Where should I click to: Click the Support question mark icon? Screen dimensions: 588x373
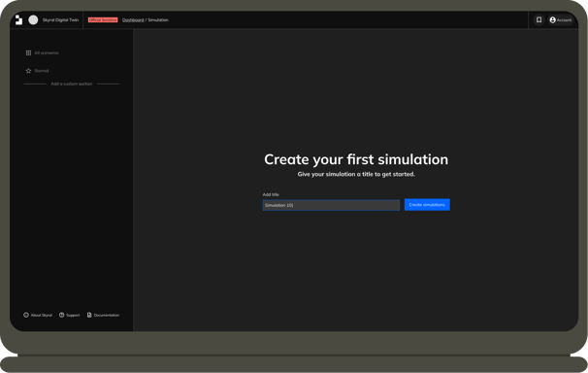tap(62, 315)
